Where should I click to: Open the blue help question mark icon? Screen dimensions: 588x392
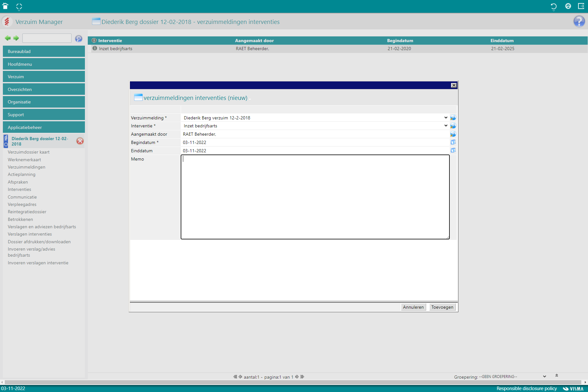579,21
